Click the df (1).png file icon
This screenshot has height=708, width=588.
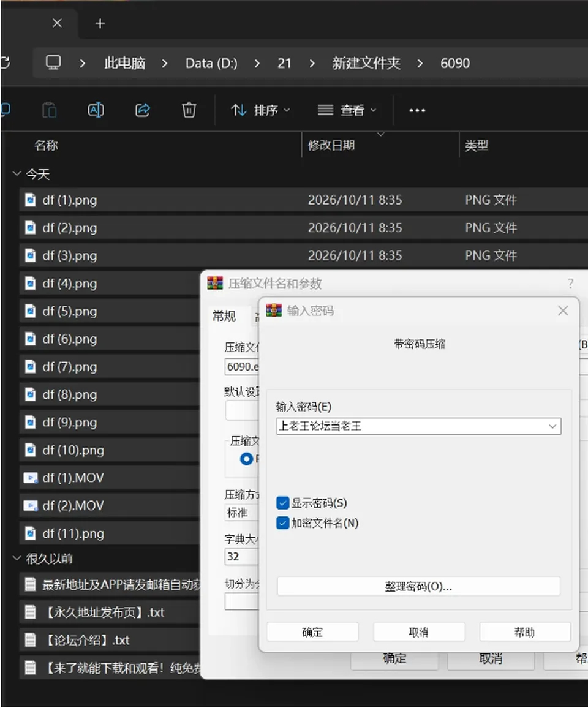[30, 200]
